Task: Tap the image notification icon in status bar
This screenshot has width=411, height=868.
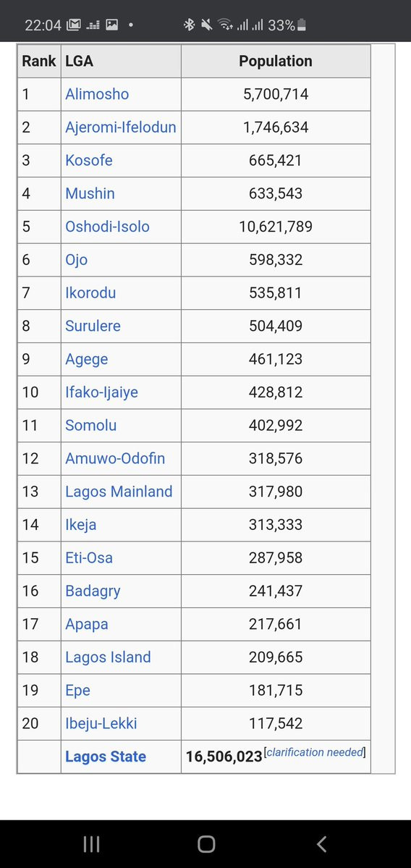Action: tap(111, 25)
